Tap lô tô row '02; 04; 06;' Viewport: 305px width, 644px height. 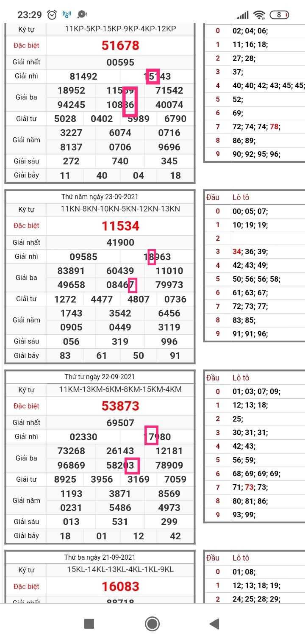tap(250, 31)
